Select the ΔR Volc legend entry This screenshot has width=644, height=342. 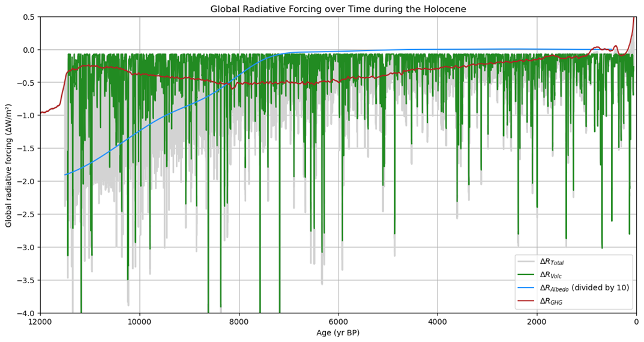pyautogui.click(x=540, y=275)
